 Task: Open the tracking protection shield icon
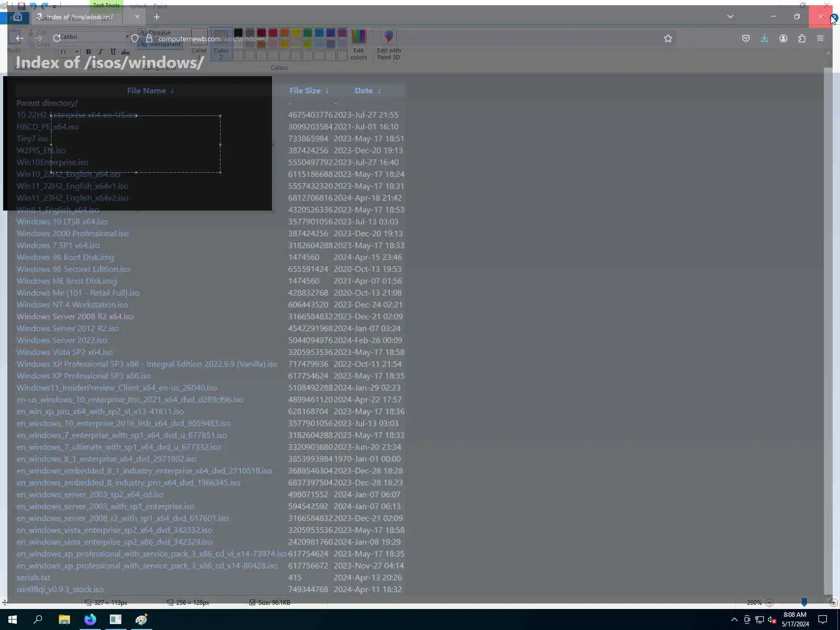click(134, 38)
